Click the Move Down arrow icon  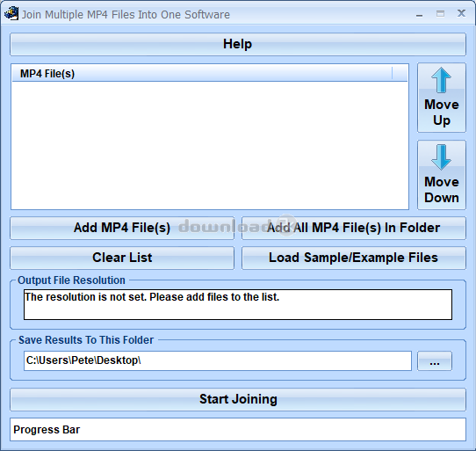coord(441,157)
